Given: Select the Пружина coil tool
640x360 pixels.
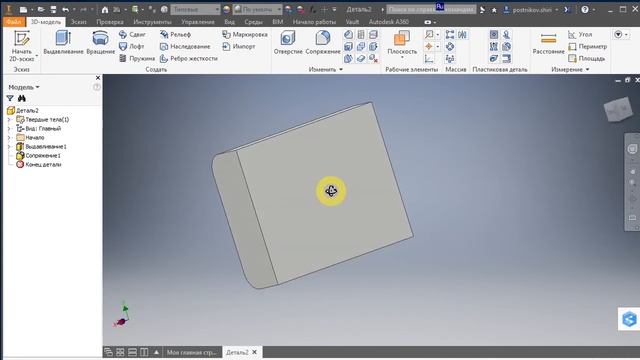Looking at the screenshot, I should click(x=137, y=58).
